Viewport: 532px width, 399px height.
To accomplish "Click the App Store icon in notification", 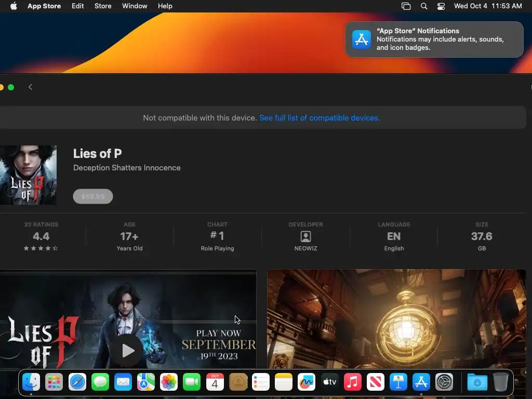I will [362, 39].
